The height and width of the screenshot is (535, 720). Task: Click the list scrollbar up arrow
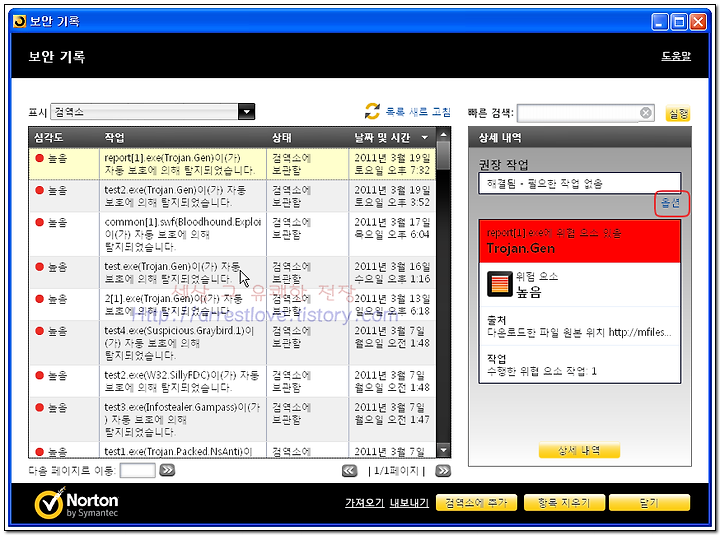coord(443,135)
